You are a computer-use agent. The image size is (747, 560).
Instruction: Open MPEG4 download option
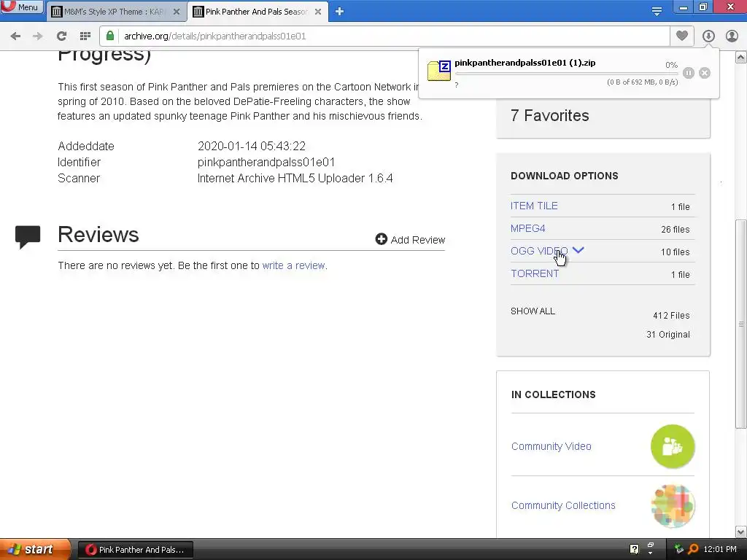(528, 228)
